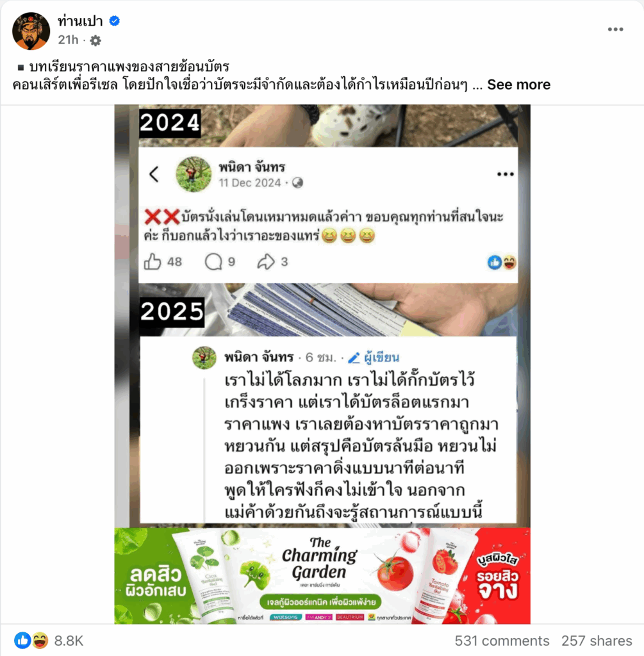Open the three-dot post options menu
Image resolution: width=644 pixels, height=656 pixels.
coord(616,29)
